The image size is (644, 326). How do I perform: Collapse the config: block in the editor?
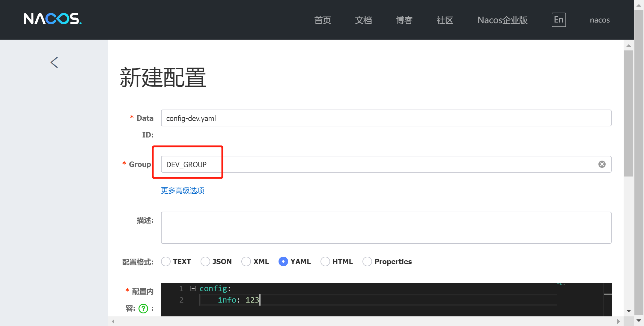193,288
